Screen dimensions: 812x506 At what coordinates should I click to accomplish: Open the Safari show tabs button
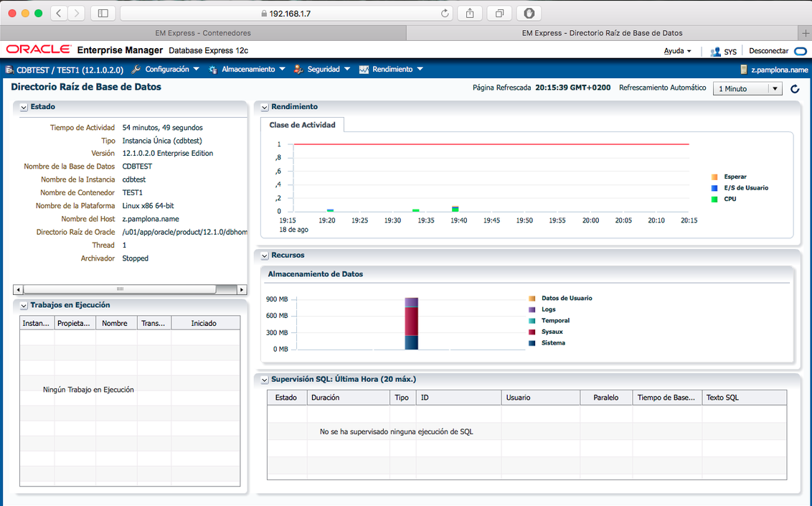coord(499,13)
